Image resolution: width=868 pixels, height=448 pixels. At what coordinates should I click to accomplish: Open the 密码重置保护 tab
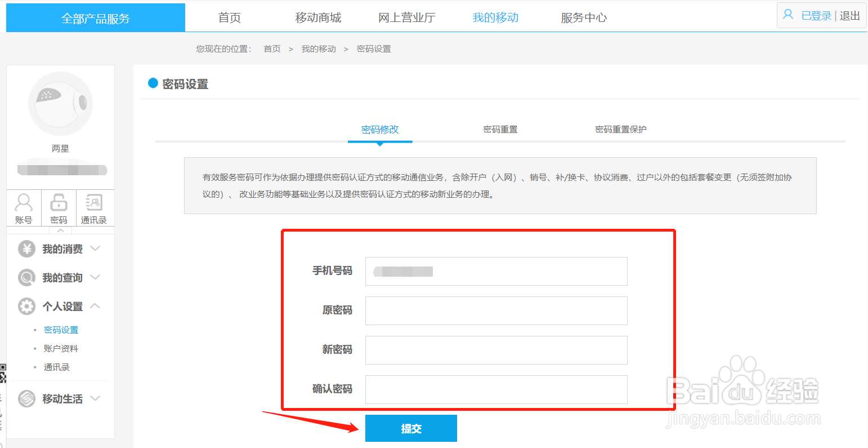pos(620,129)
